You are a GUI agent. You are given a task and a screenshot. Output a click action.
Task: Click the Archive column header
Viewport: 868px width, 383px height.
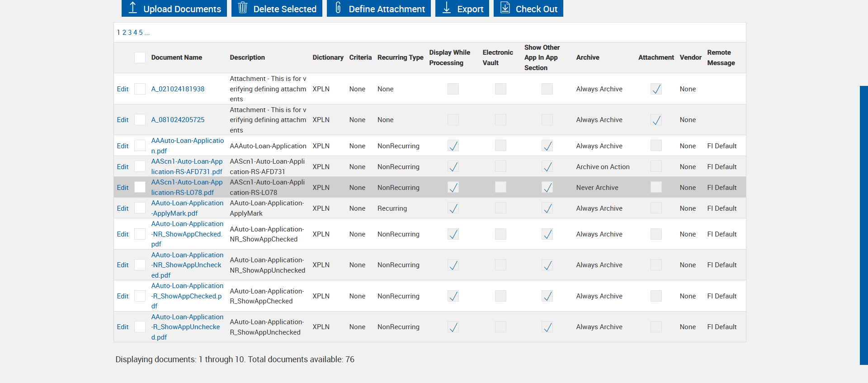[x=588, y=57]
